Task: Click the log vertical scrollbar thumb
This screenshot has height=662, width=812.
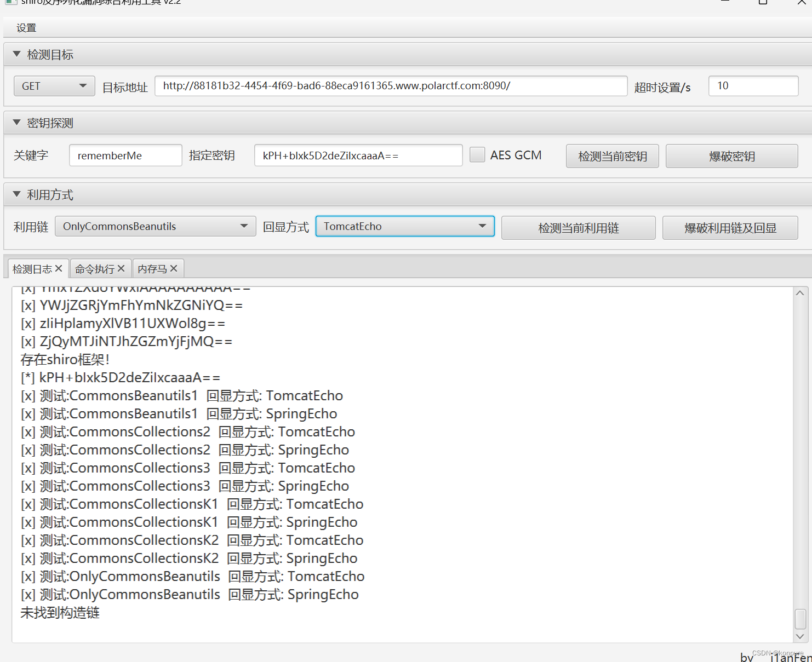Action: [800, 619]
